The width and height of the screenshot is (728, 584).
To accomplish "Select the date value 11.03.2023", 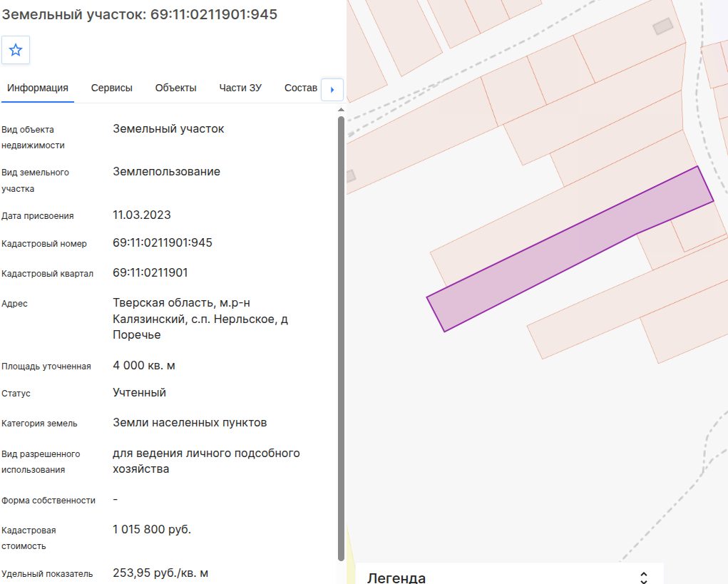I will pyautogui.click(x=142, y=215).
